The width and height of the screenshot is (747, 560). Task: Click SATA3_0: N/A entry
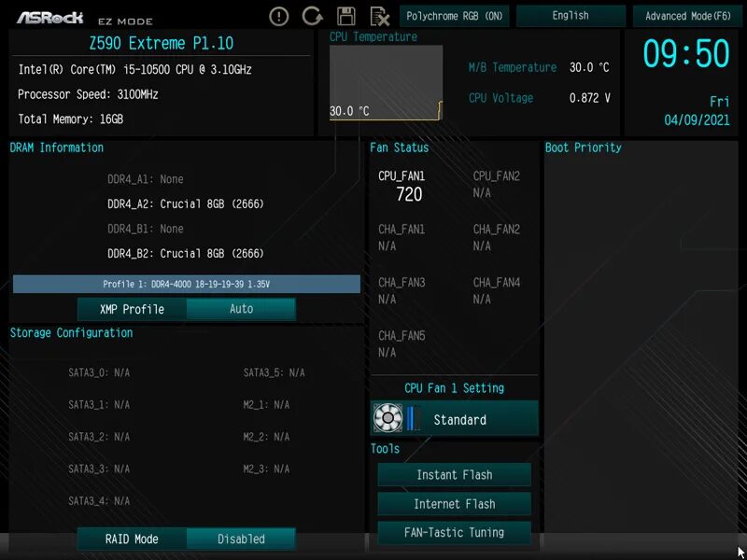[99, 372]
